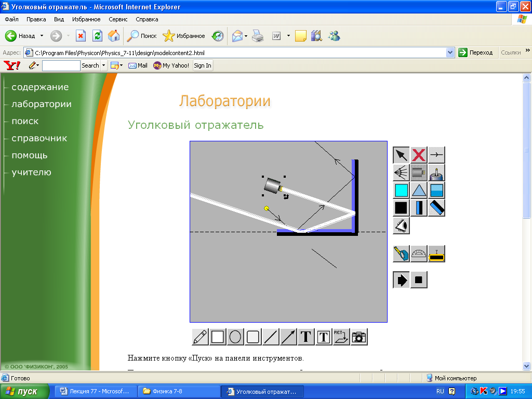Click the Stop loading toolbar icon
Image resolution: width=532 pixels, height=399 pixels.
[x=81, y=36]
